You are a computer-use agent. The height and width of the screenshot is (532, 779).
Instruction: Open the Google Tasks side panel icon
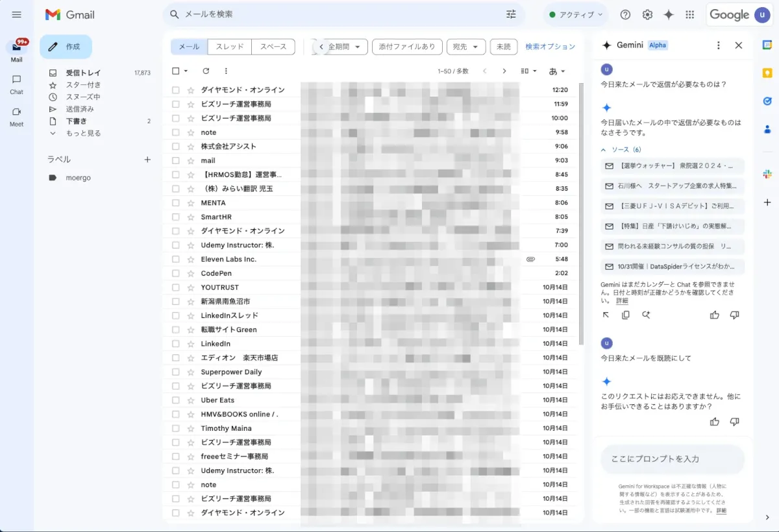(767, 101)
